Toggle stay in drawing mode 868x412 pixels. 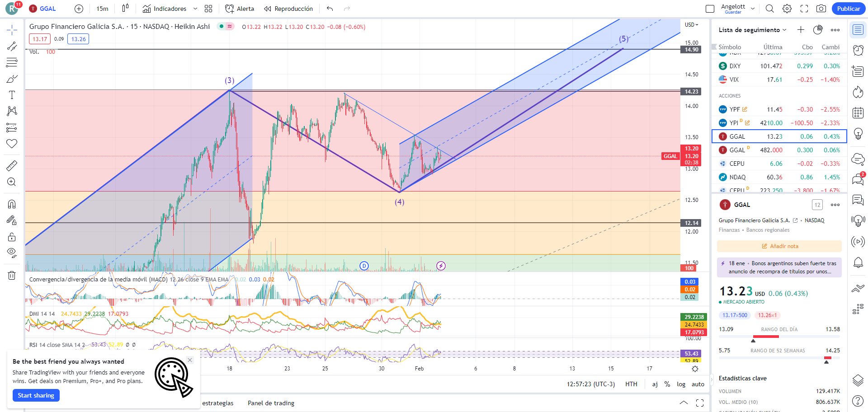pyautogui.click(x=12, y=220)
